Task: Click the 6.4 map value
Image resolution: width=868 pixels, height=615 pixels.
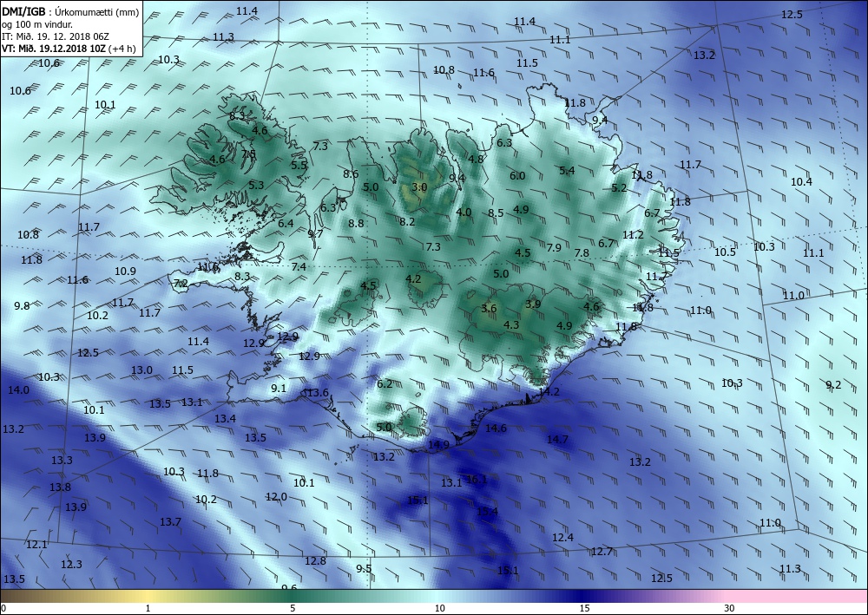Action: click(286, 224)
